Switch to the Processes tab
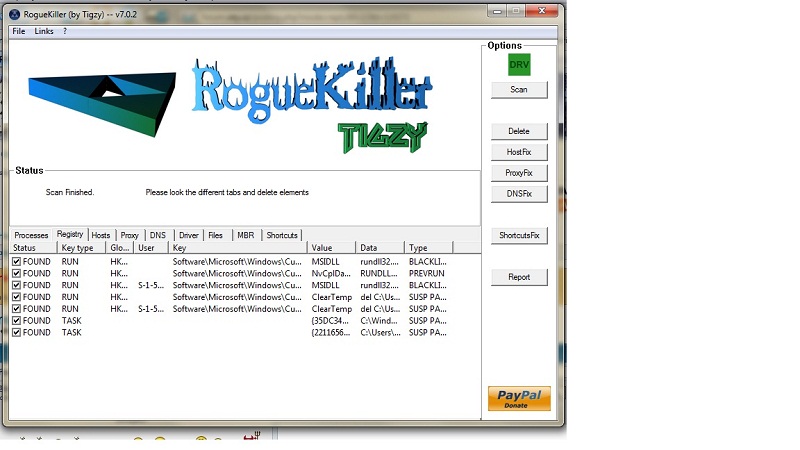Viewport: 800px width, 450px height. click(x=31, y=235)
